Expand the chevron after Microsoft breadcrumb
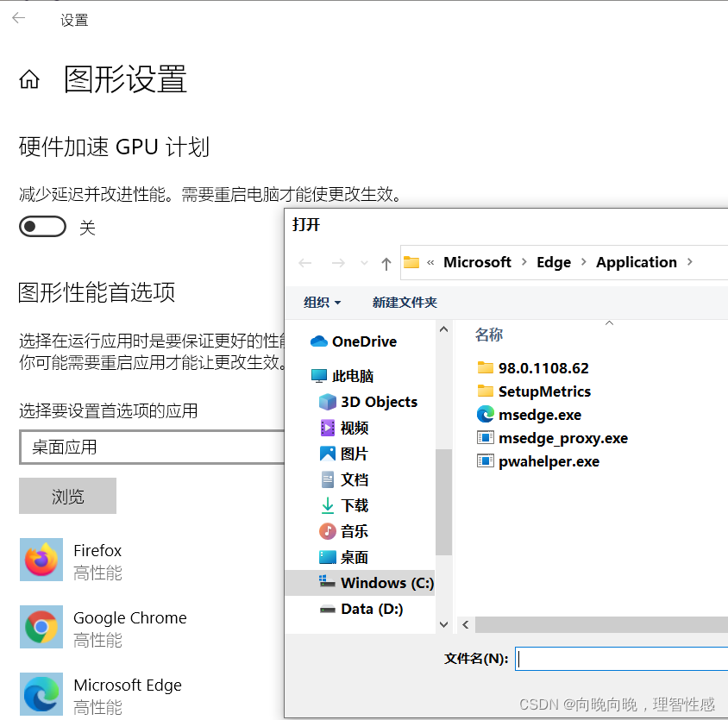Viewport: 728px width, 720px height. pyautogui.click(x=524, y=262)
